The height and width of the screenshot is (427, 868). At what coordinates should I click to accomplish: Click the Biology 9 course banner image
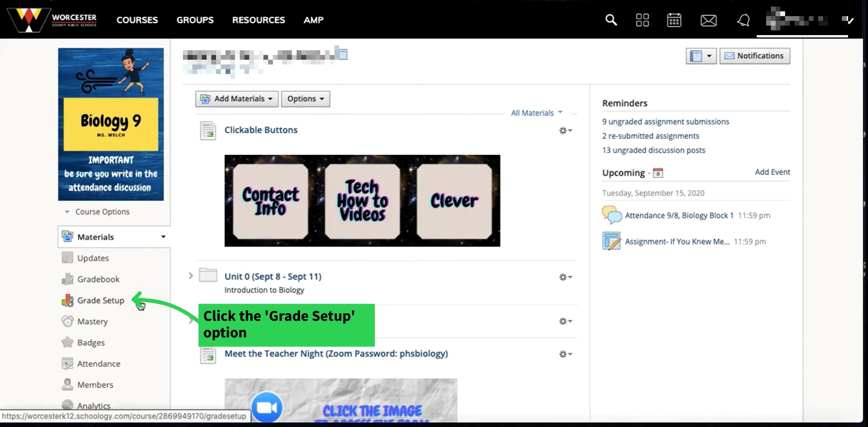tap(111, 124)
